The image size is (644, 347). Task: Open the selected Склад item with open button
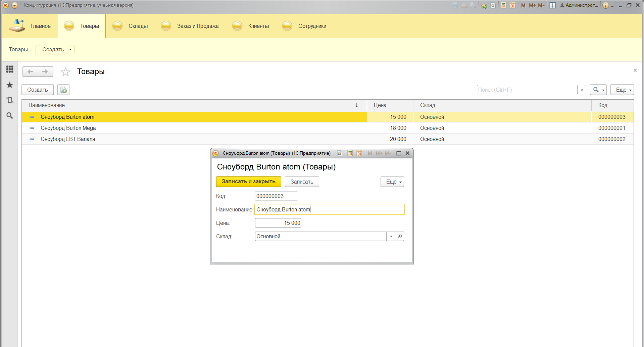(x=400, y=236)
